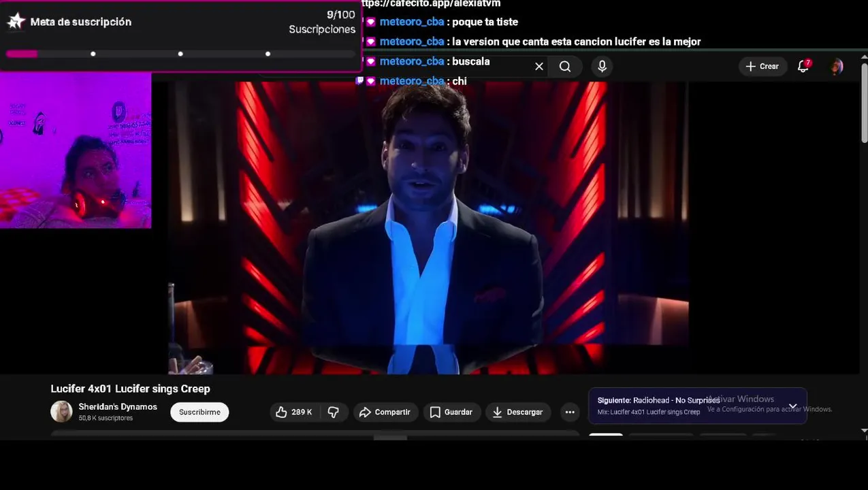Like the video showing 289 K
This screenshot has width=868, height=490.
[294, 412]
